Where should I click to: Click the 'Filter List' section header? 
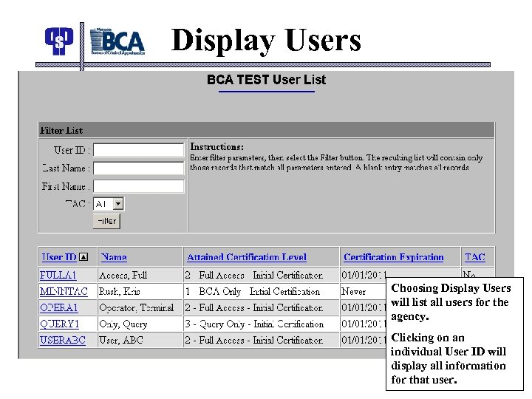click(266, 130)
